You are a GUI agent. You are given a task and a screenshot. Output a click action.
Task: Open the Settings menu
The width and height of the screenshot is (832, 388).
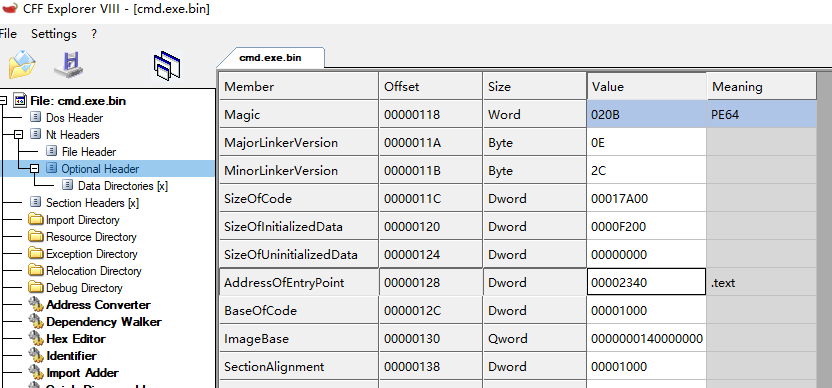pyautogui.click(x=54, y=34)
